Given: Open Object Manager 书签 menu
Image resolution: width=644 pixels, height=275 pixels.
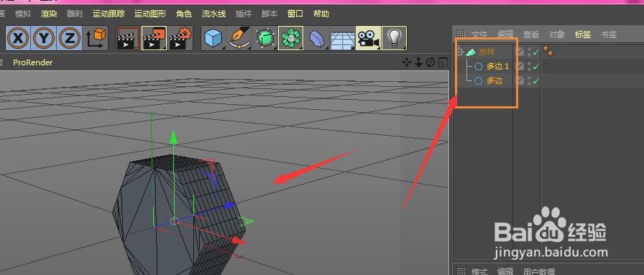Looking at the screenshot, I should pyautogui.click(x=609, y=34).
